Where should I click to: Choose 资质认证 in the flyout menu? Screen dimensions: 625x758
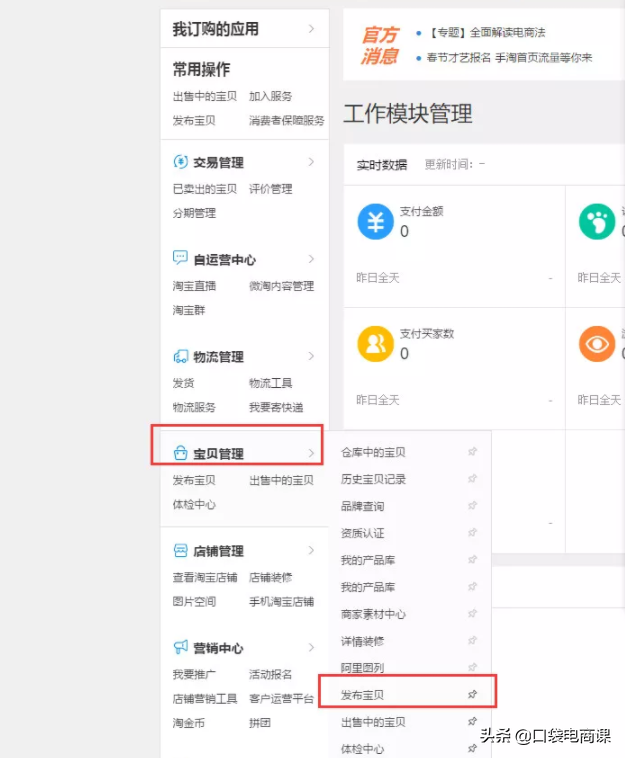[x=362, y=533]
